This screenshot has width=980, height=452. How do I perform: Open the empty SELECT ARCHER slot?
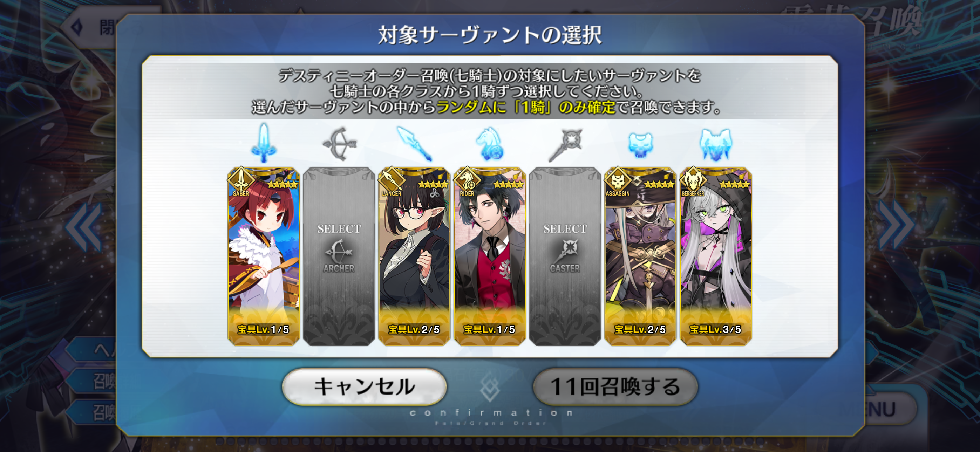pos(339,256)
